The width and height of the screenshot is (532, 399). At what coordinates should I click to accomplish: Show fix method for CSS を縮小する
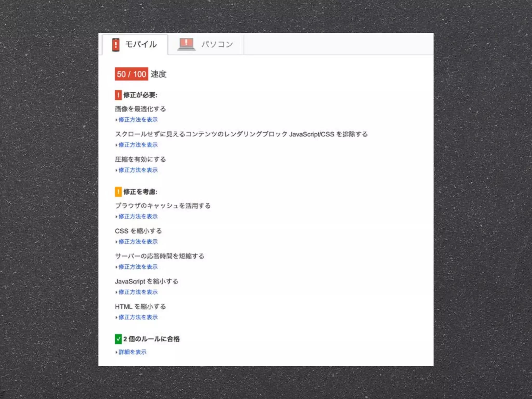click(138, 242)
